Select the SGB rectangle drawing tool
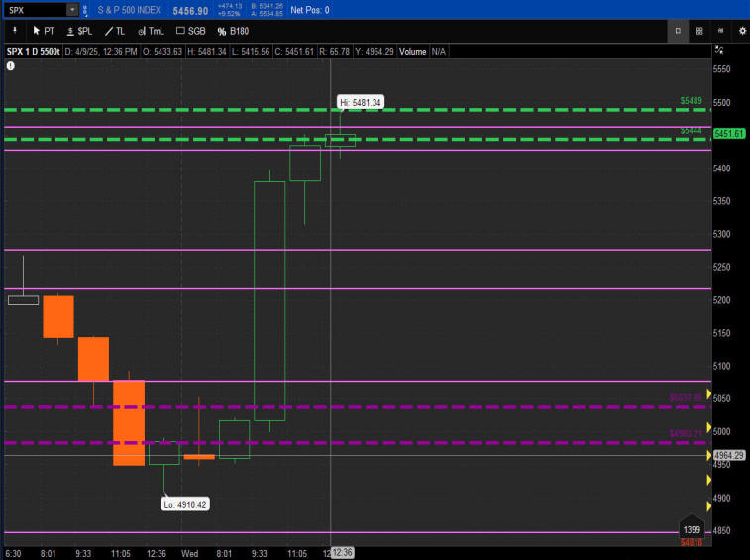 coord(188,31)
